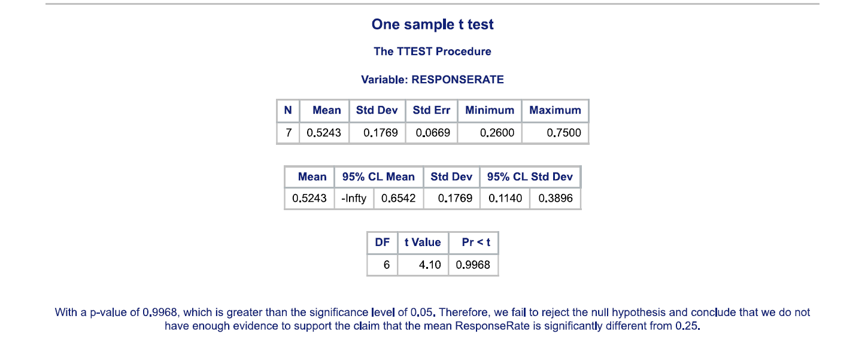Image resolution: width=868 pixels, height=361 pixels.
Task: Click the "Pr < t" value 0.9968
Action: pos(473,265)
